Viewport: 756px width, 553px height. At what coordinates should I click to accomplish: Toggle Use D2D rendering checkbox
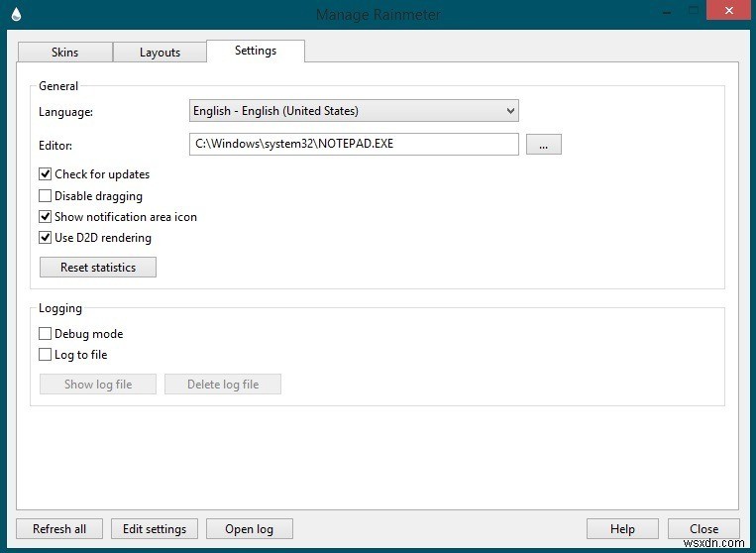(46, 238)
